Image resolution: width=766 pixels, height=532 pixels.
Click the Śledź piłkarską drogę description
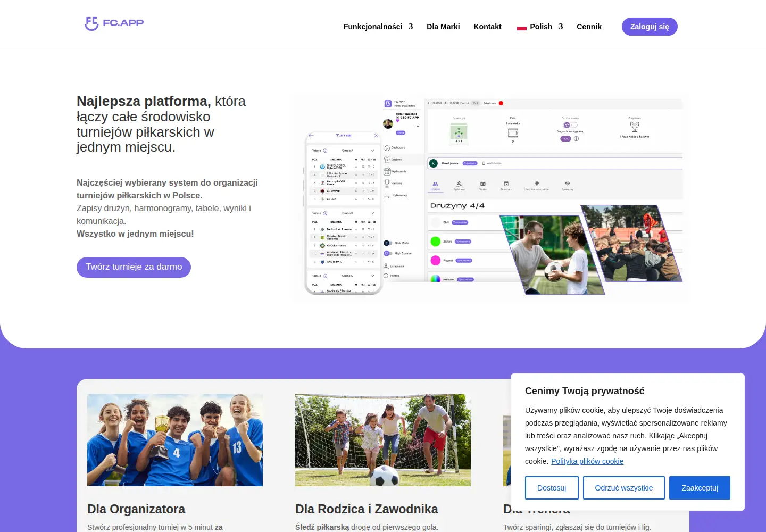pyautogui.click(x=367, y=527)
